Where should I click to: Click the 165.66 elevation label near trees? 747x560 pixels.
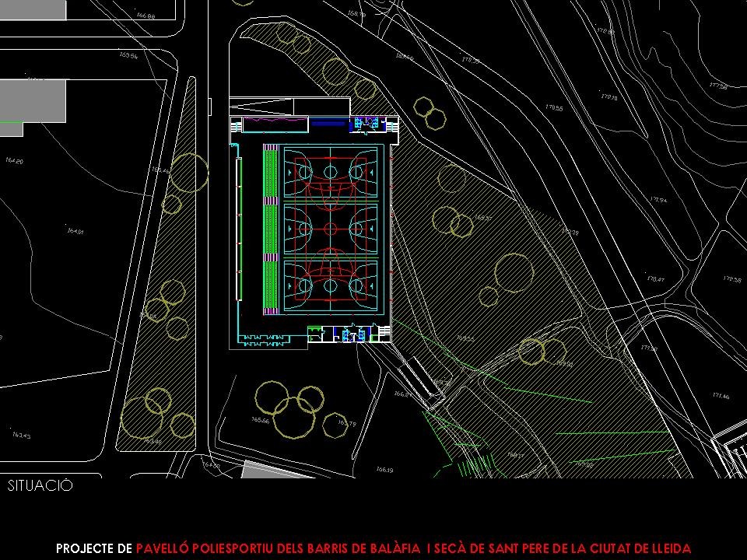[260, 420]
